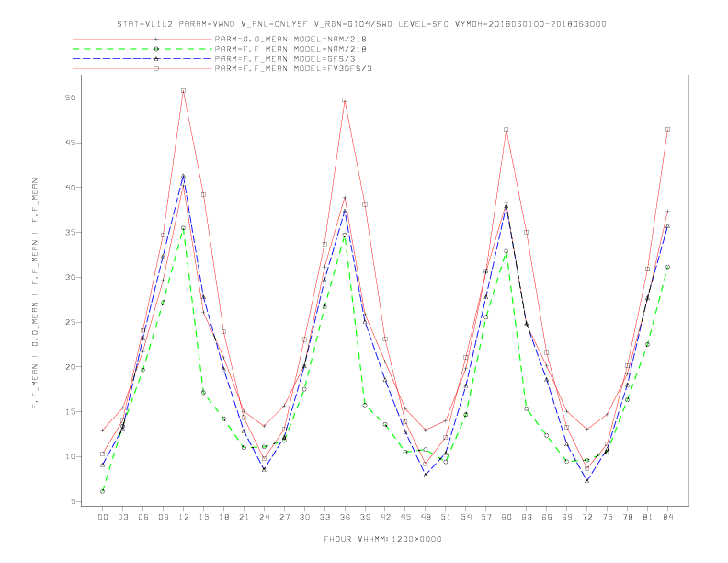Screen dimensions: 728x563
Task: Click the x-axis tick label 15
Action: pos(203,517)
